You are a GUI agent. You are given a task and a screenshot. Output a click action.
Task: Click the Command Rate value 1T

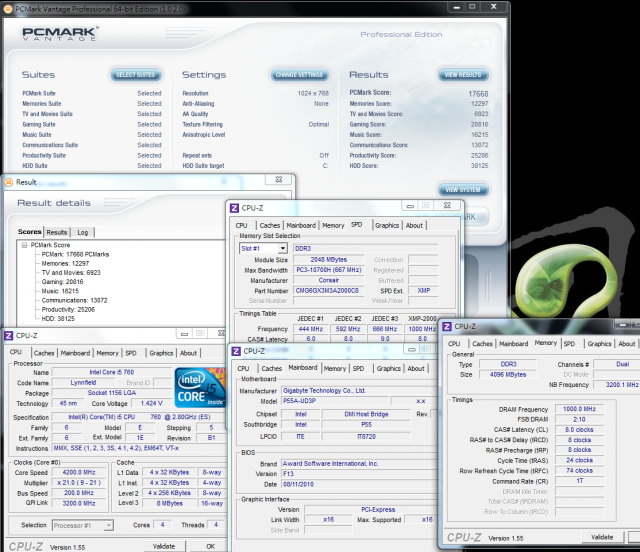coord(579,481)
